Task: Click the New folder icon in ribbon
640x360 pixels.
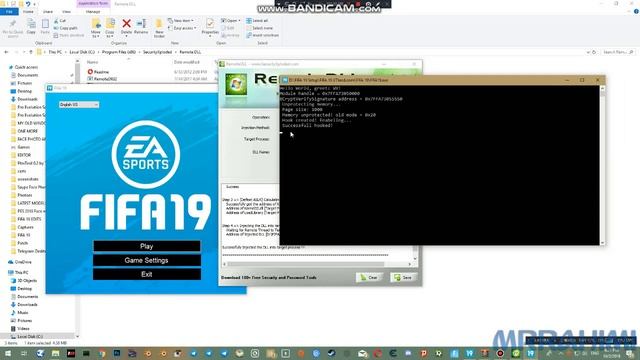Action: click(x=159, y=28)
